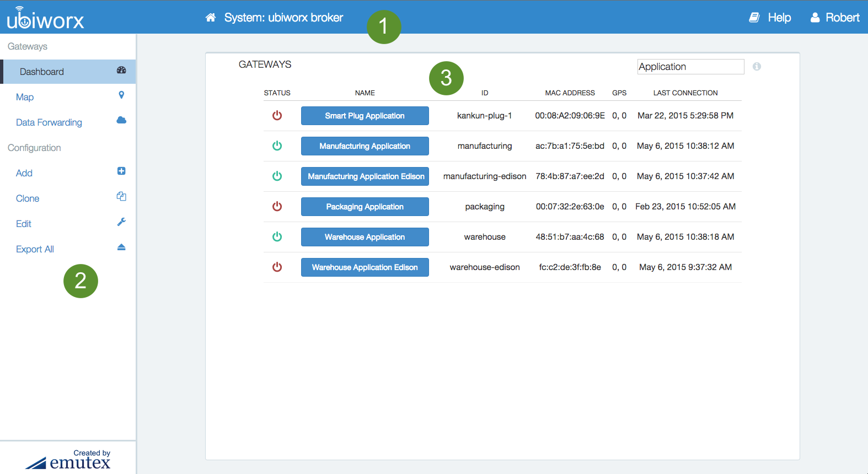Open the Manufacturing Application button

365,146
